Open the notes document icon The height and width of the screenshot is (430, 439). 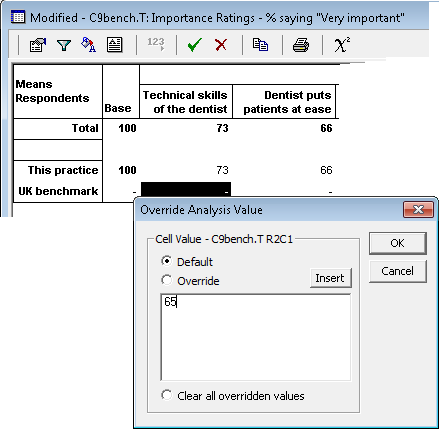coord(114,45)
